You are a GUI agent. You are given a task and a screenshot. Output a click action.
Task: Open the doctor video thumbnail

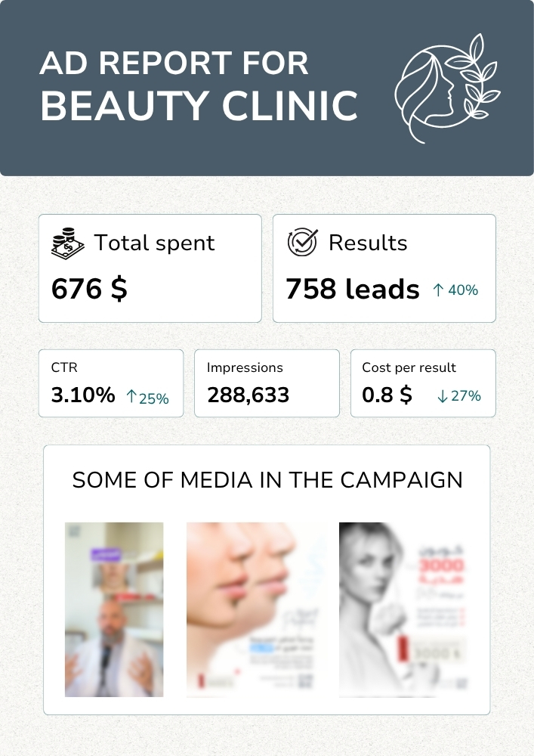[x=114, y=609]
